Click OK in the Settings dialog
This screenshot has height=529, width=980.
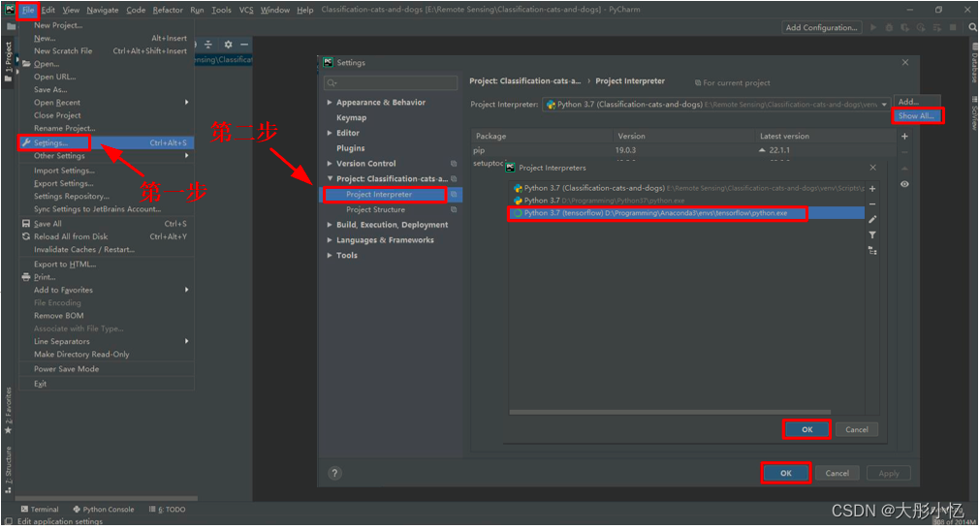(785, 474)
